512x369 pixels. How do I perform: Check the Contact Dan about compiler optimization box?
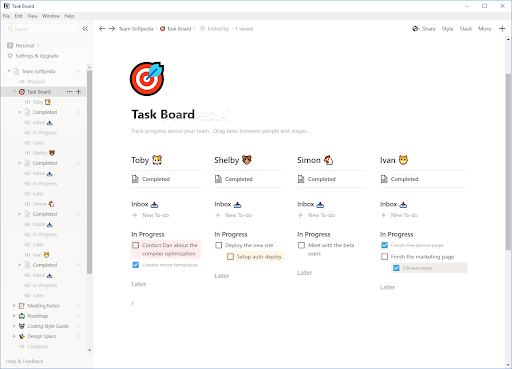[136, 245]
